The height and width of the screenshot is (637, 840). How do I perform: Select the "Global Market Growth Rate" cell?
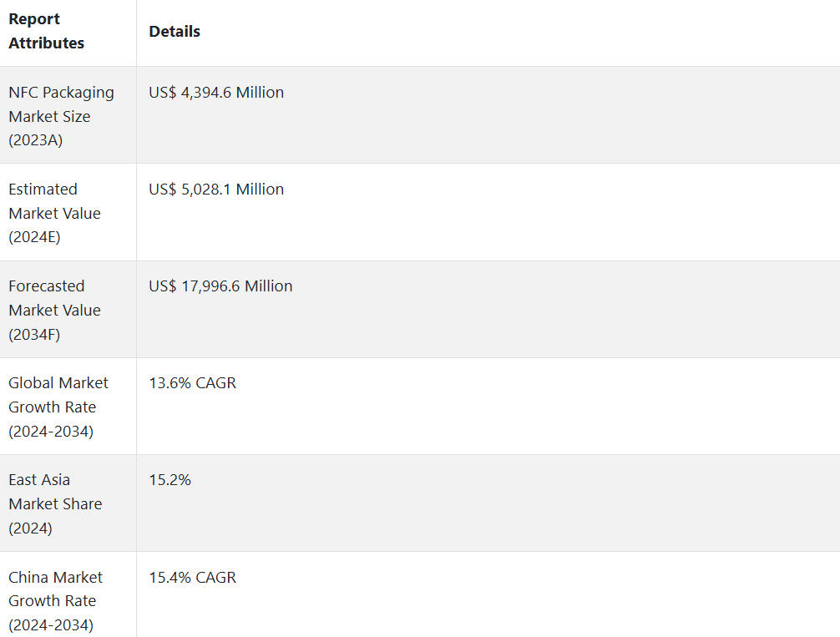coord(58,407)
